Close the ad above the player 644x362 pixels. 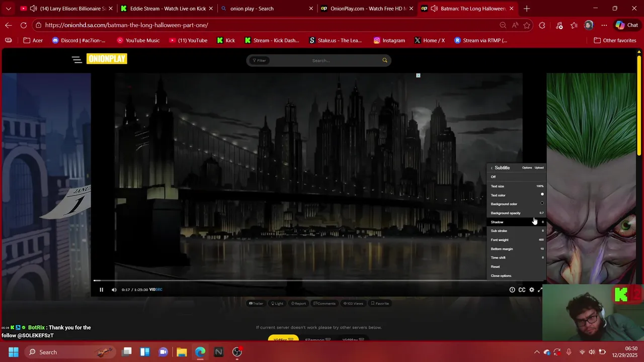pyautogui.click(x=418, y=75)
